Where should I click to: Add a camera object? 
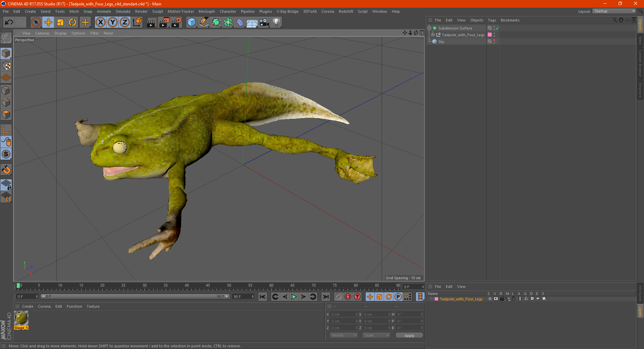[264, 22]
